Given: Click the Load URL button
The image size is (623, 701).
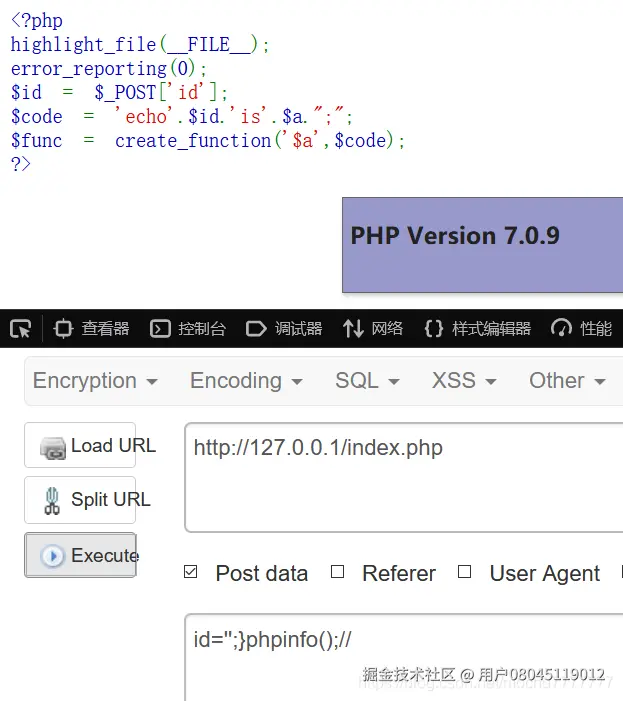Looking at the screenshot, I should 80,445.
